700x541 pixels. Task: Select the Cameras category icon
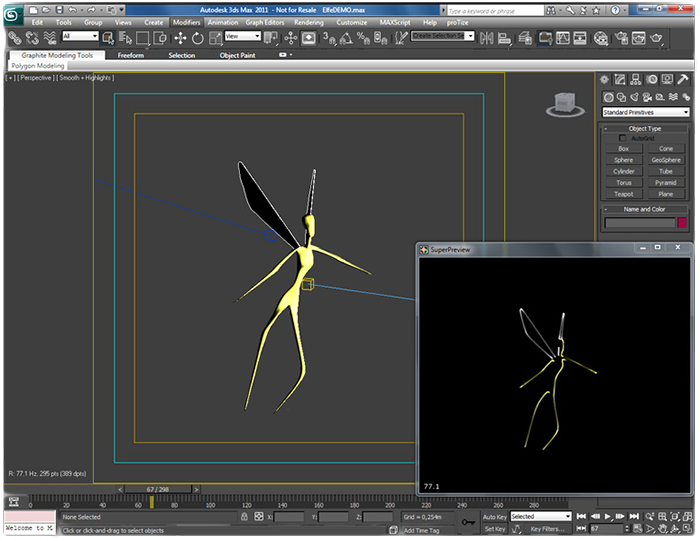[x=646, y=96]
